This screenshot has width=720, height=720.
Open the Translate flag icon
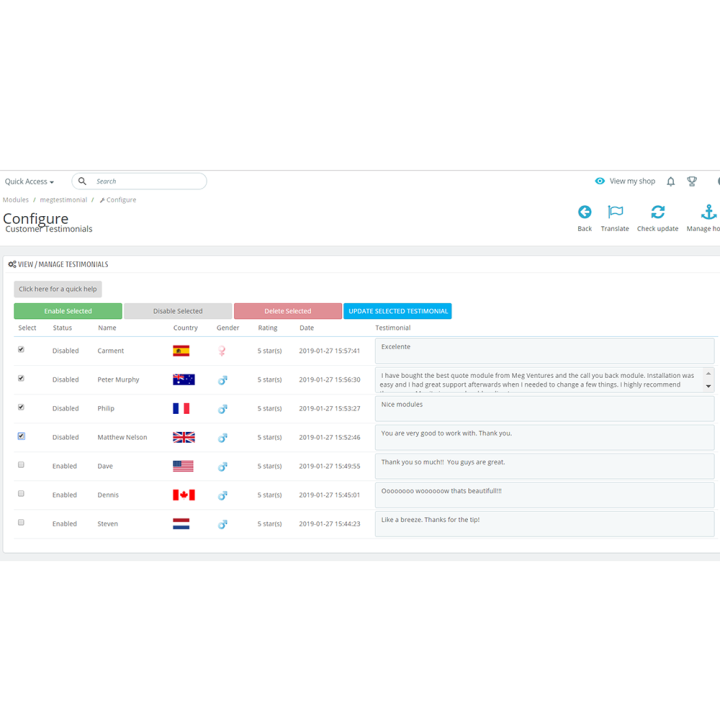pos(615,212)
